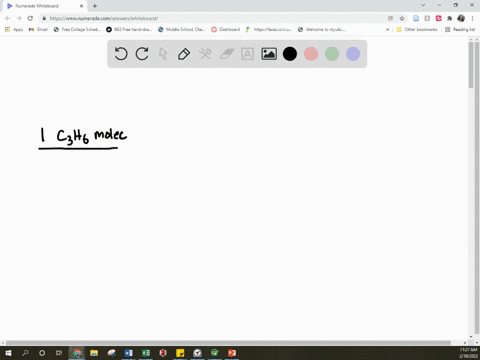Select the pen drawing tool
Image resolution: width=480 pixels, height=360 pixels.
click(x=184, y=54)
